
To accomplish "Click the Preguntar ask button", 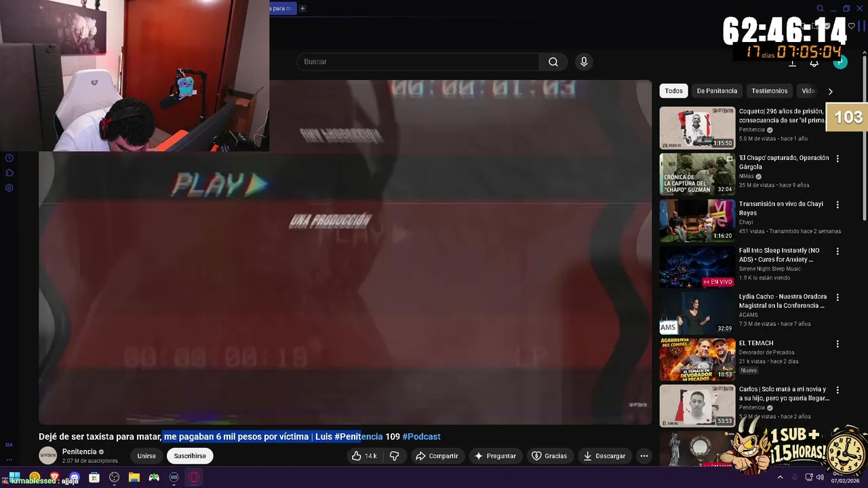I will [x=495, y=456].
